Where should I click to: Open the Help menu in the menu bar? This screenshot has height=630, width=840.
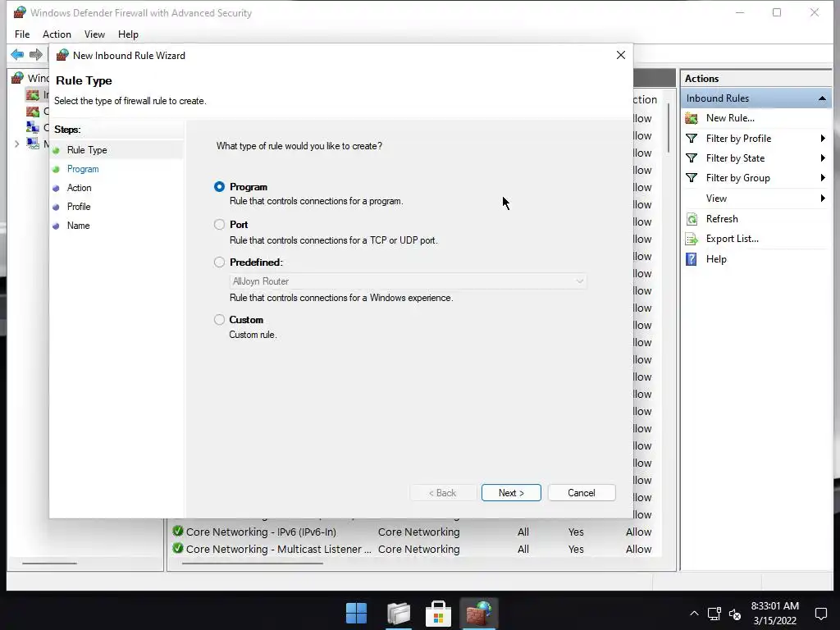click(128, 34)
